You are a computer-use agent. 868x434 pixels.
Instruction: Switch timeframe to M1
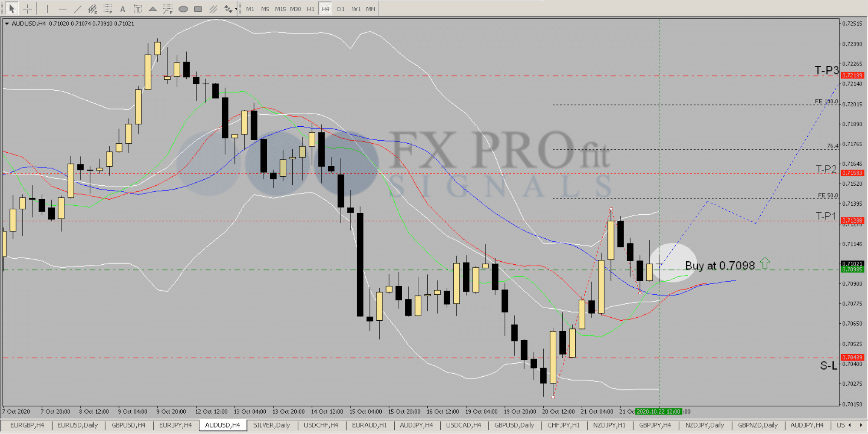click(x=250, y=9)
